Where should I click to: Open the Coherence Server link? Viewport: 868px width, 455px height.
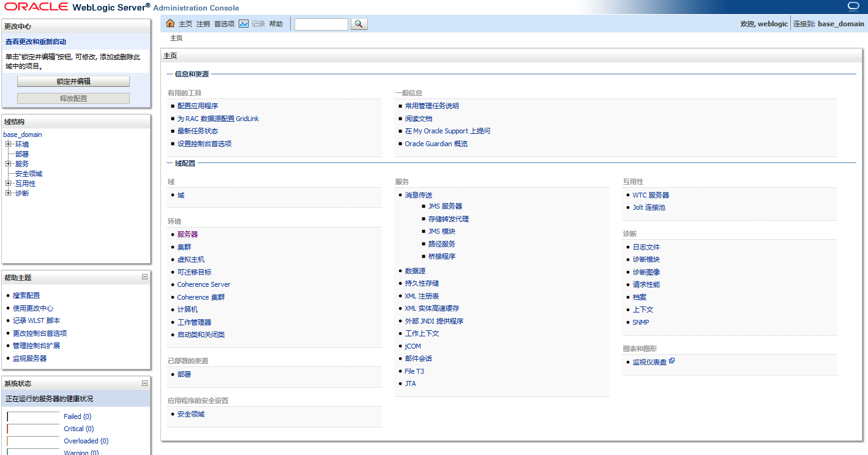[x=204, y=284]
